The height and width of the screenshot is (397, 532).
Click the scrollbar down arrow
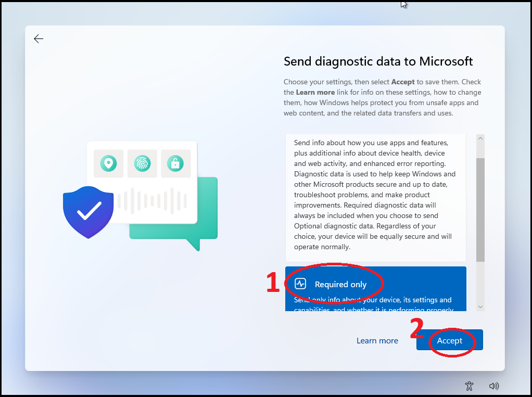480,306
